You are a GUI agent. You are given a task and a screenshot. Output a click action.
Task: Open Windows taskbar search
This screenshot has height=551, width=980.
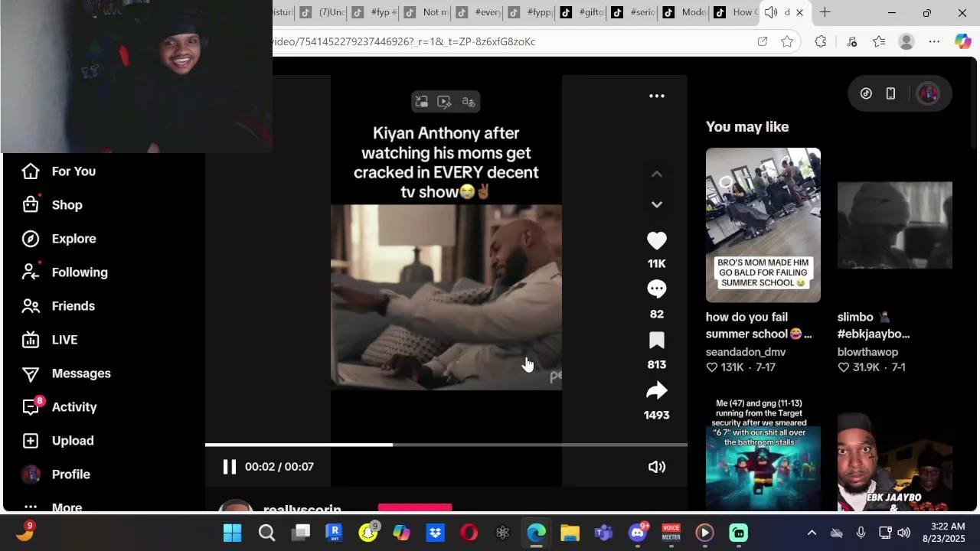[266, 533]
